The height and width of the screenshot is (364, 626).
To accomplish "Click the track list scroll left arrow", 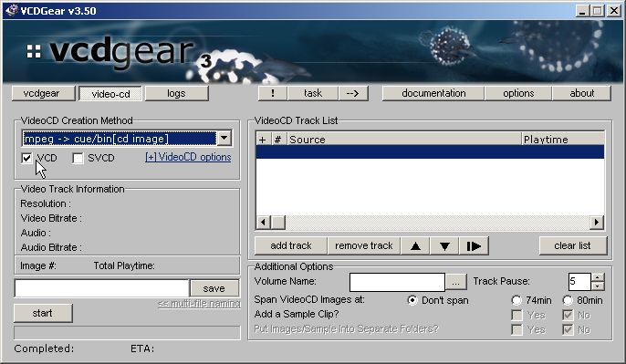I will 263,223.
